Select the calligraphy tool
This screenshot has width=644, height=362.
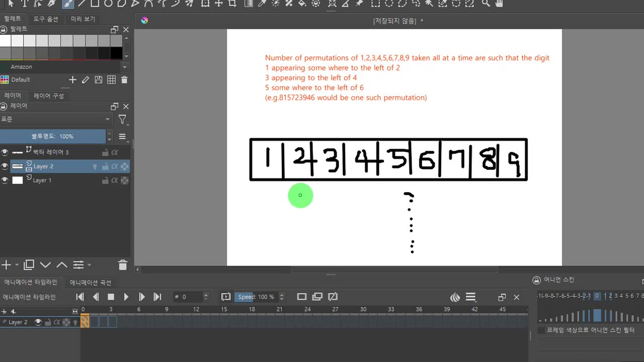(51, 4)
